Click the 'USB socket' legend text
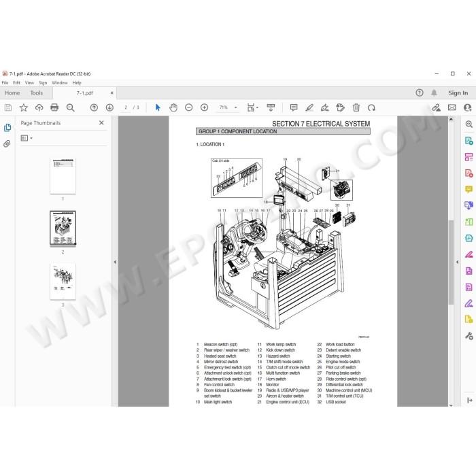Image resolution: width=476 pixels, height=476 pixels. 336,402
